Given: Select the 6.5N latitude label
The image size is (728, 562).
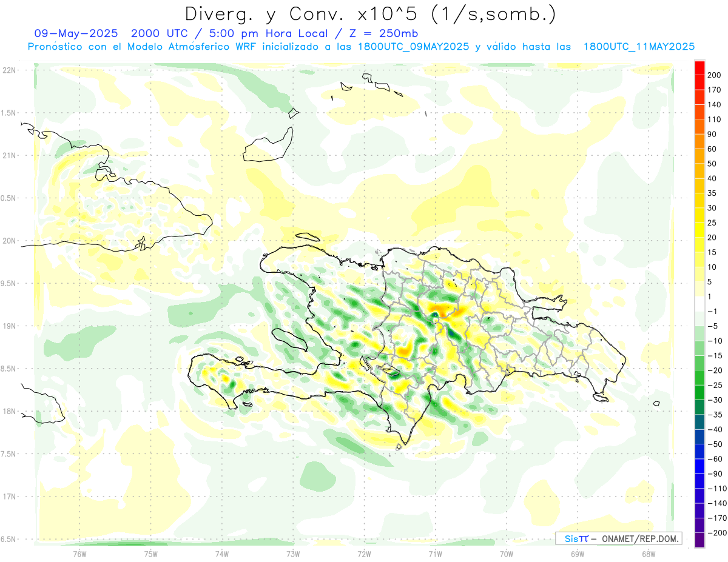Looking at the screenshot, I should point(8,539).
